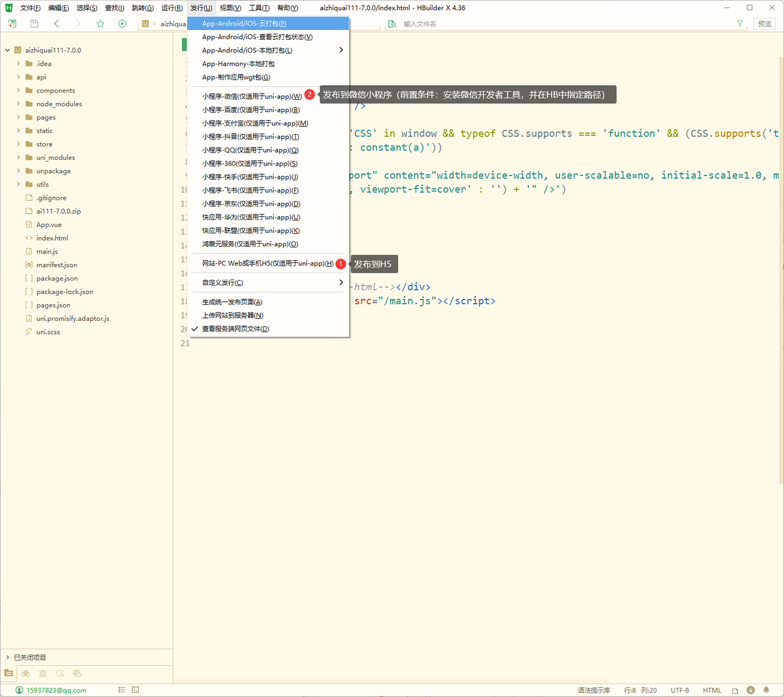Open the 文件 menu

30,8
